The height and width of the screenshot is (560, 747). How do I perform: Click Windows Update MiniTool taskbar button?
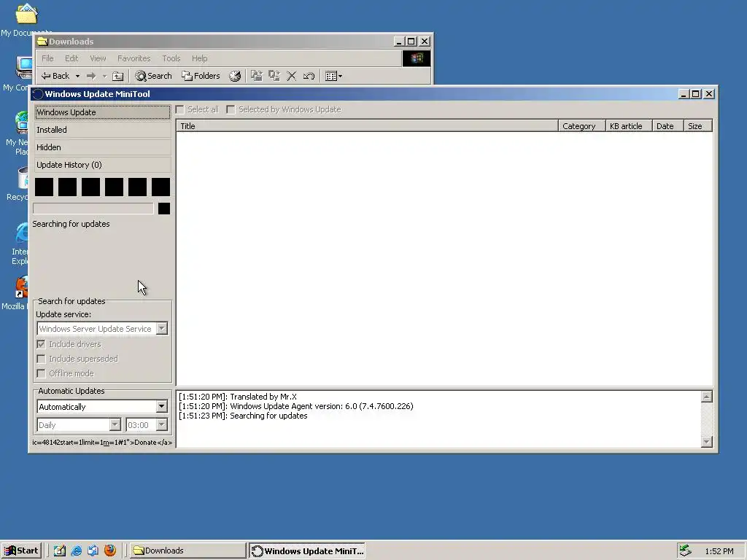pos(307,551)
